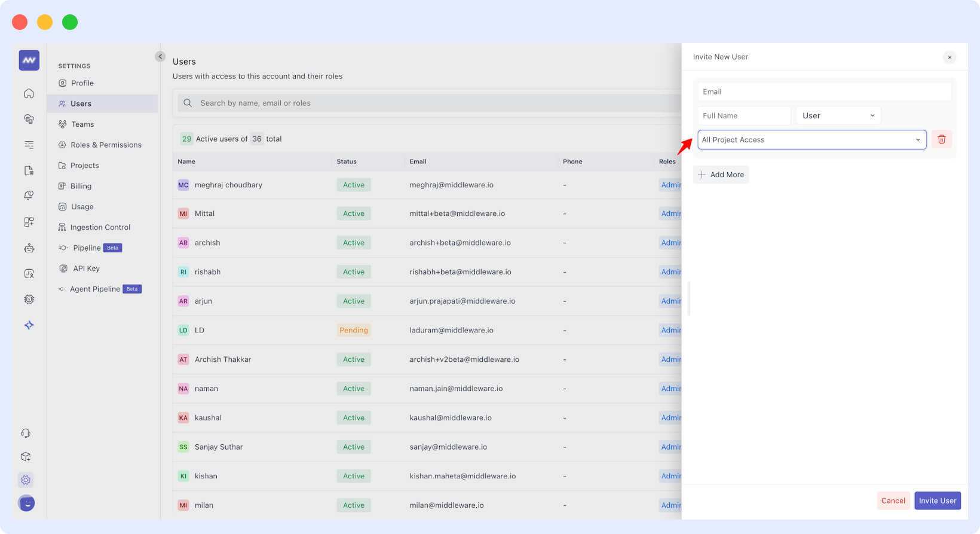Collapse the settings sidebar with chevron
The width and height of the screenshot is (980, 534).
160,57
